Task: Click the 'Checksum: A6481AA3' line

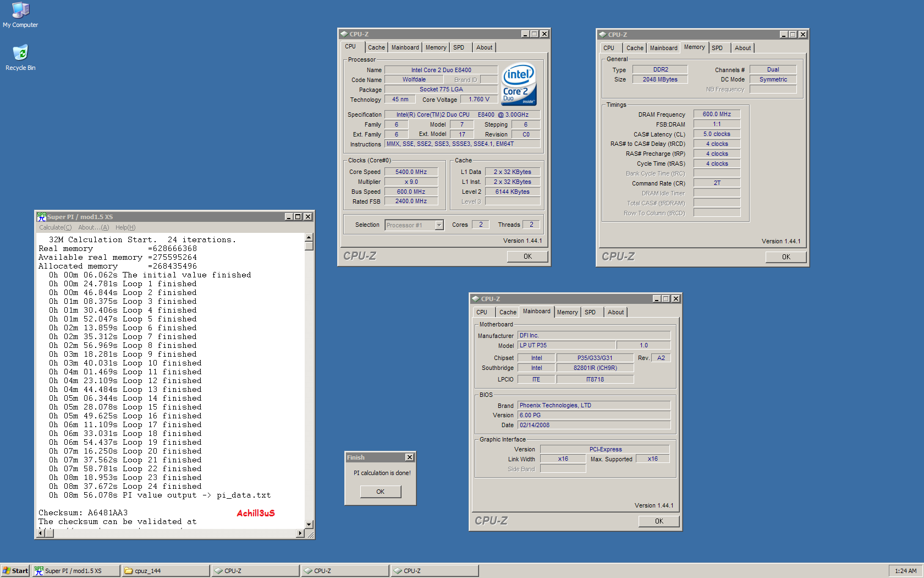Action: pyautogui.click(x=83, y=512)
